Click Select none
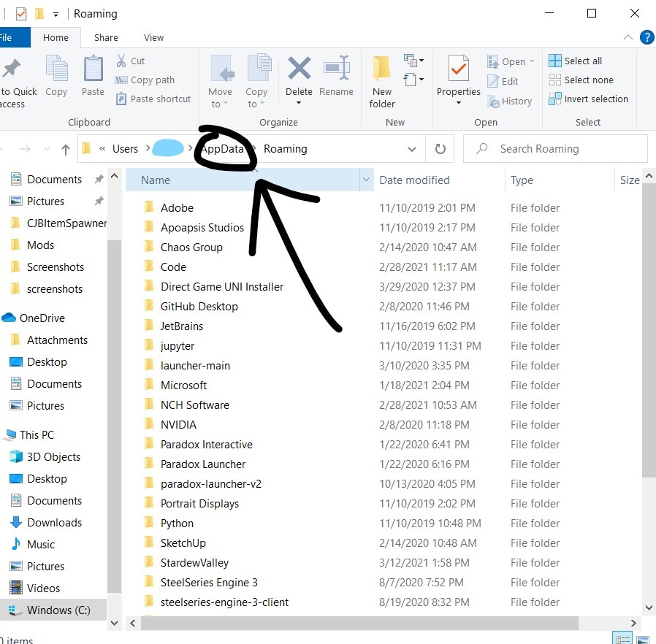Screen dimensions: 656x644 pyautogui.click(x=581, y=80)
